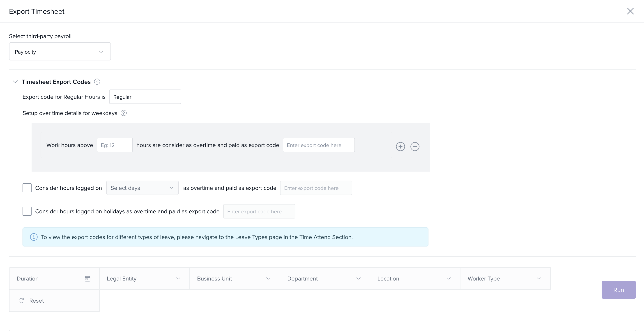644x331 pixels.
Task: Click the Run button
Action: [x=618, y=290]
